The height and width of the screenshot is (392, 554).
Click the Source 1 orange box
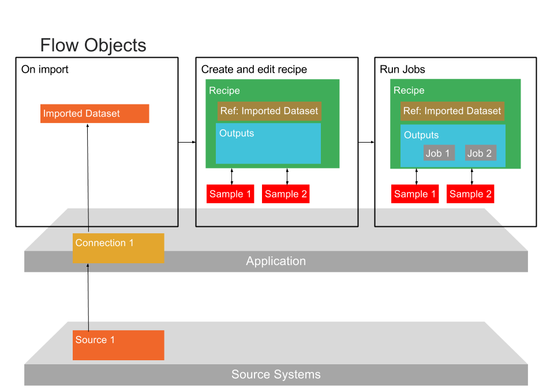click(x=118, y=345)
